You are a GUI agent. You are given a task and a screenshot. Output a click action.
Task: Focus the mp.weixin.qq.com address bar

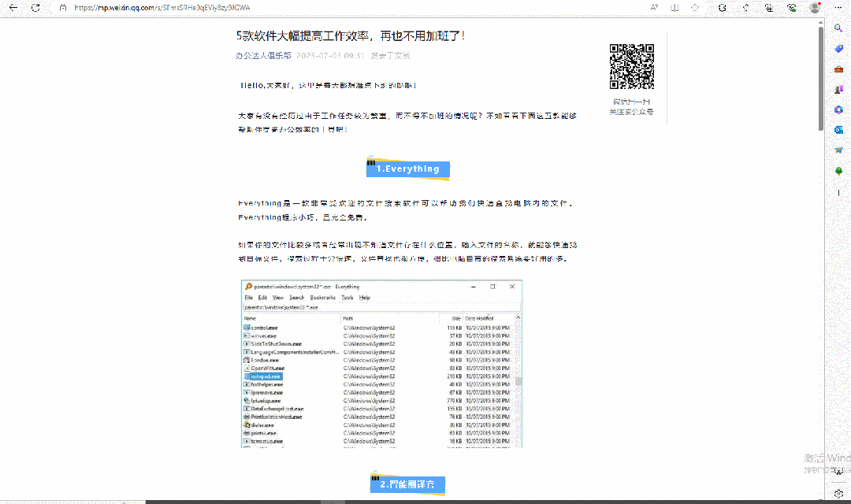click(162, 8)
